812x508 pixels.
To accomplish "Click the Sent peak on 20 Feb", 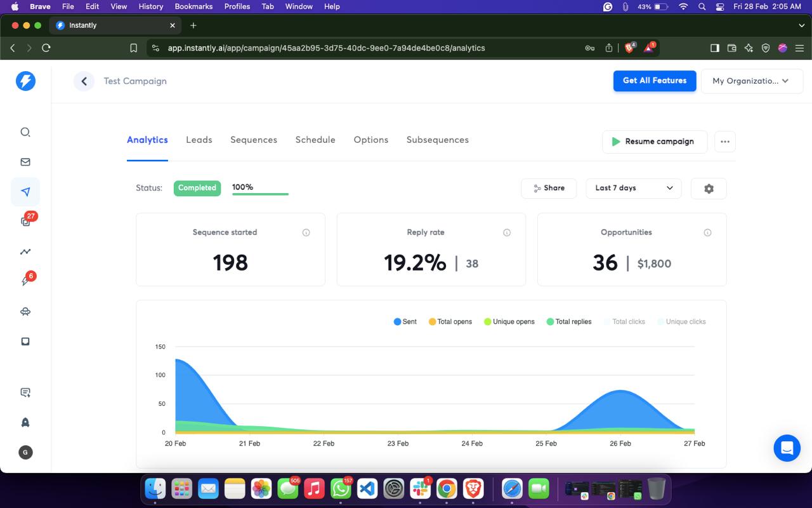I will click(x=176, y=360).
